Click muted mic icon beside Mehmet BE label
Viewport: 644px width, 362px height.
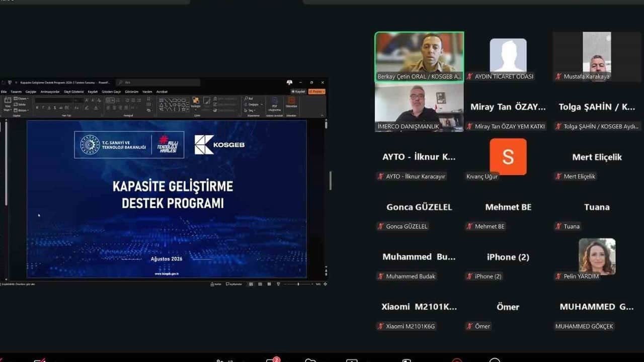pos(470,226)
